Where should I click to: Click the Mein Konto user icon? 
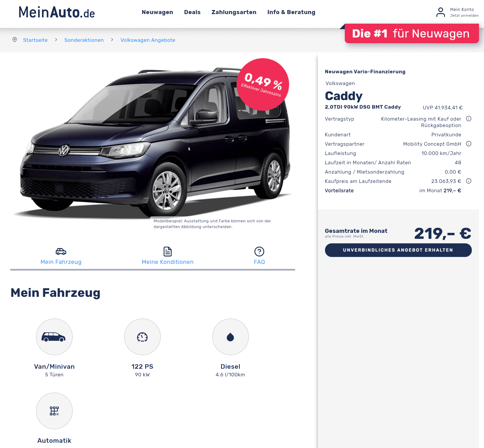[x=440, y=12]
